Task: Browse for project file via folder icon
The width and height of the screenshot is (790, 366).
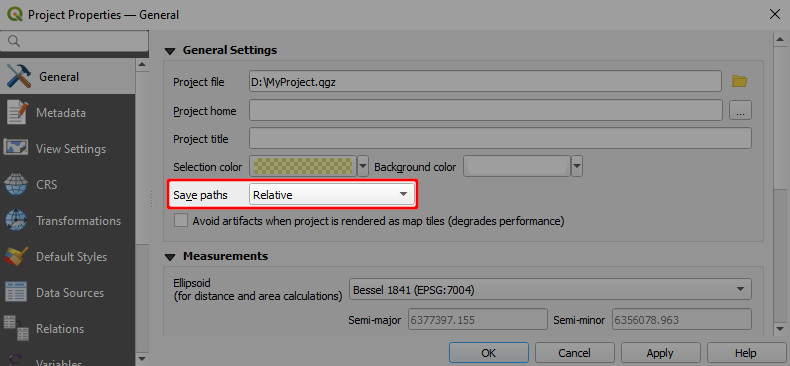Action: [740, 82]
